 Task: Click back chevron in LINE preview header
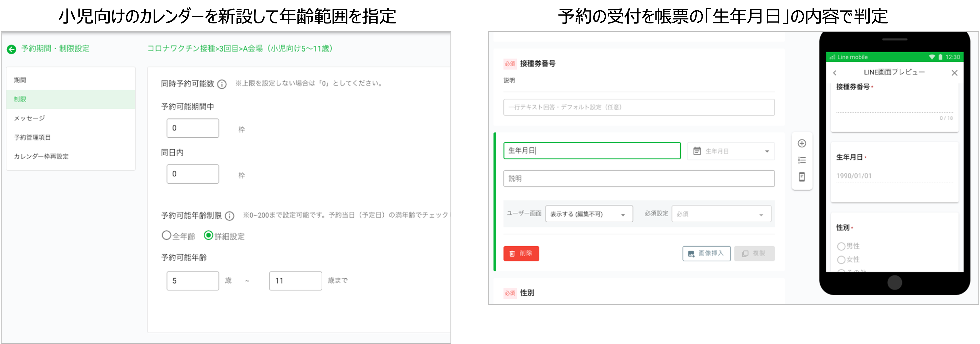pos(835,73)
